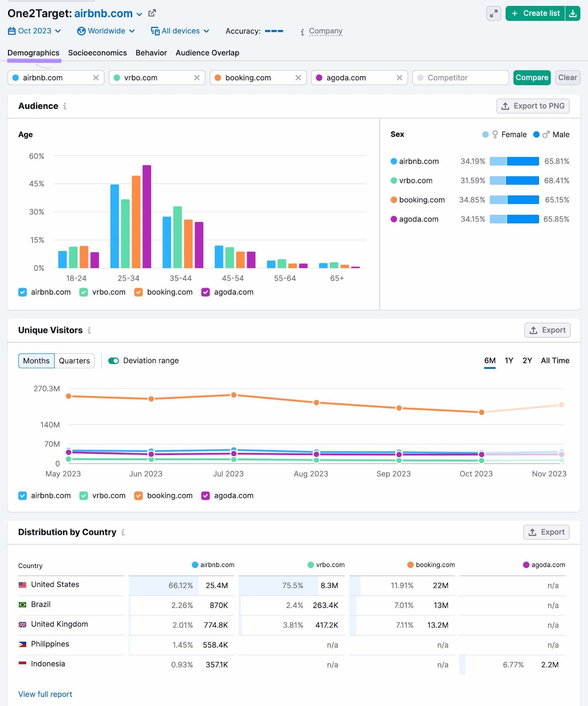Uncheck agoda.com in Unique Visitors legend
588x706 pixels.
(205, 496)
